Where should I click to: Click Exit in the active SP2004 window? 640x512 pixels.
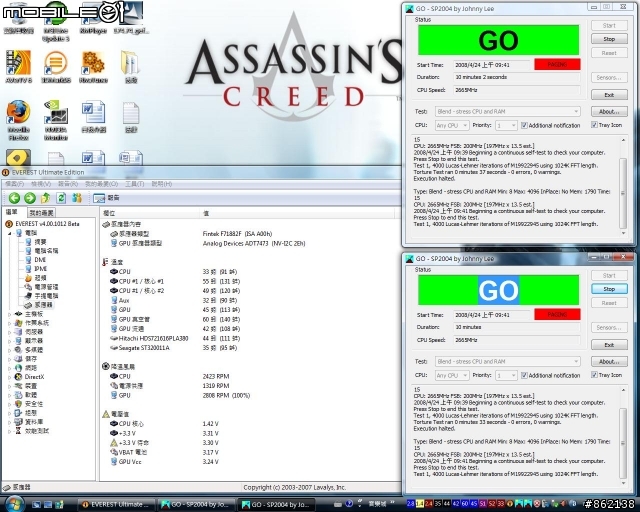[x=609, y=345]
